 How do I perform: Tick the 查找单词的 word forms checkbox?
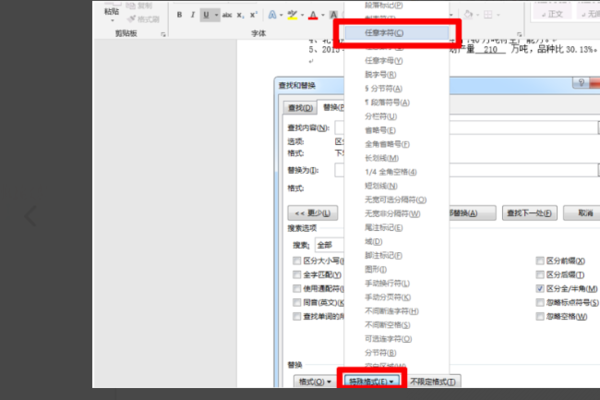click(297, 316)
